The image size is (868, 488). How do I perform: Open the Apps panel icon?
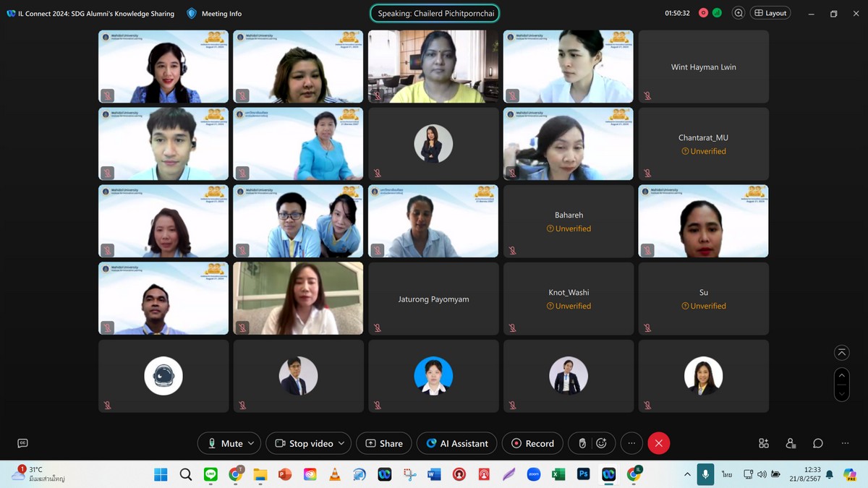pos(763,443)
